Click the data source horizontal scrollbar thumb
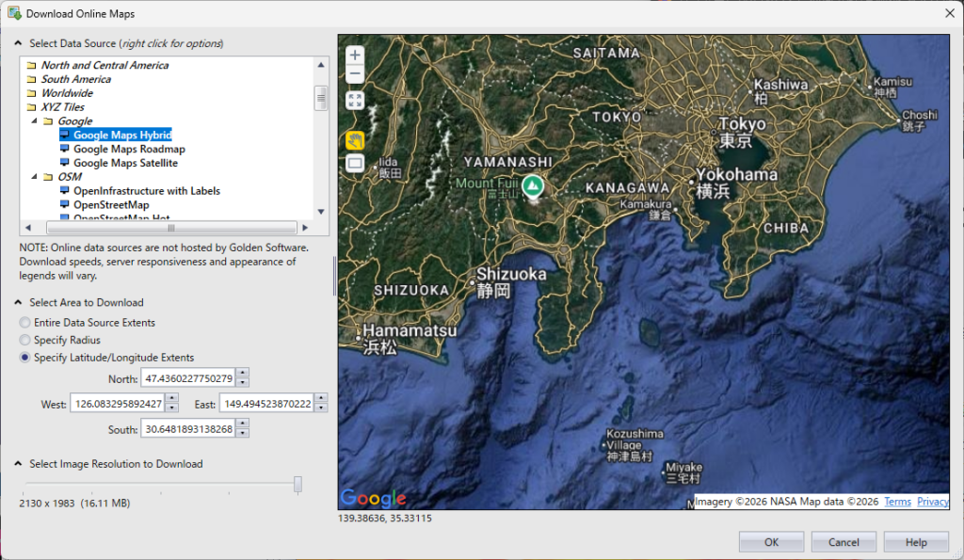This screenshot has width=964, height=560. (171, 228)
